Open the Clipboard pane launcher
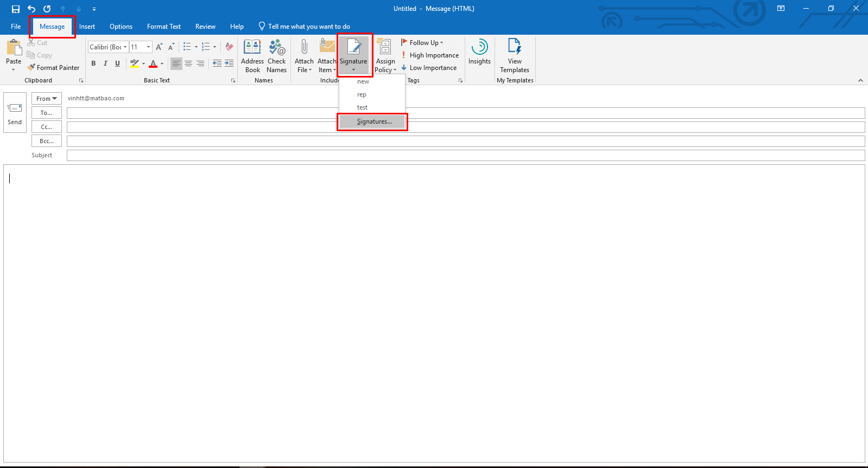This screenshot has height=468, width=868. click(x=81, y=81)
